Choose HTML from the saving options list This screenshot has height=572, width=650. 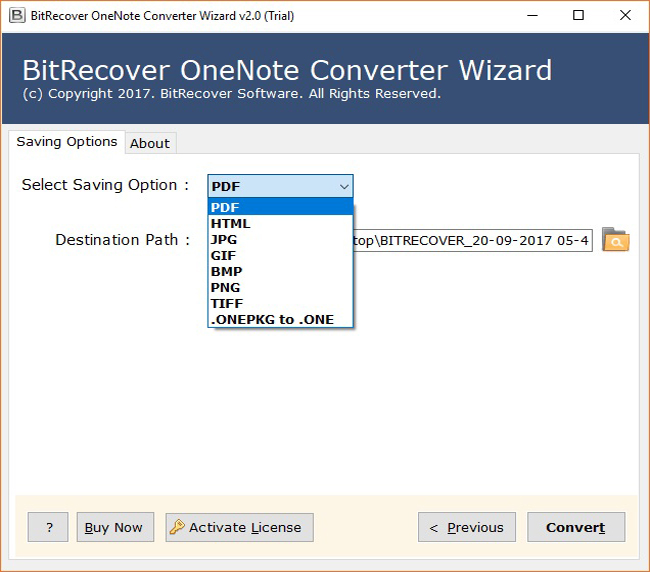click(280, 223)
